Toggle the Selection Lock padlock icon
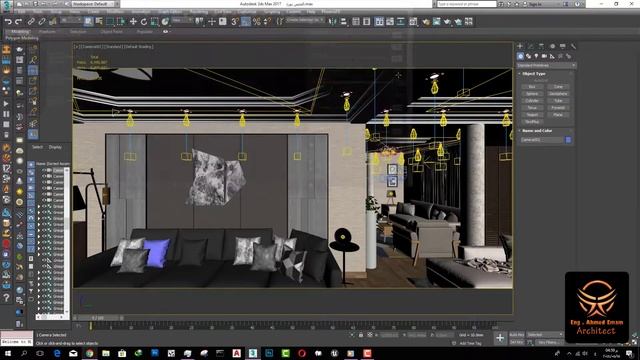This screenshot has width=640, height=360. (361, 335)
